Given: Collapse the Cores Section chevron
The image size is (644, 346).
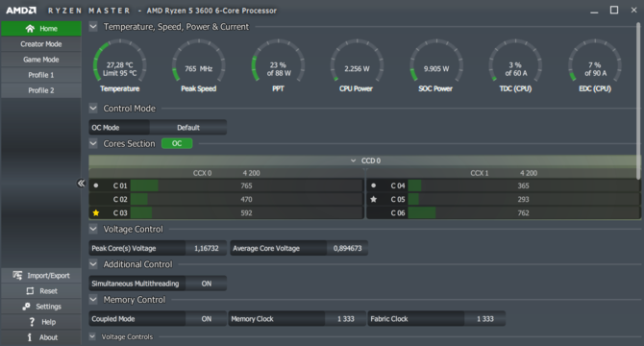Looking at the screenshot, I should [x=93, y=143].
